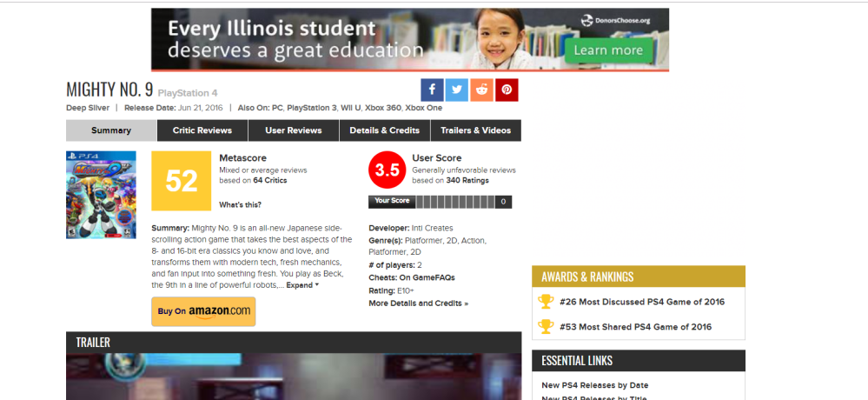Open On GameFAQs cheats link
Screen dimensions: 868x400
[427, 277]
